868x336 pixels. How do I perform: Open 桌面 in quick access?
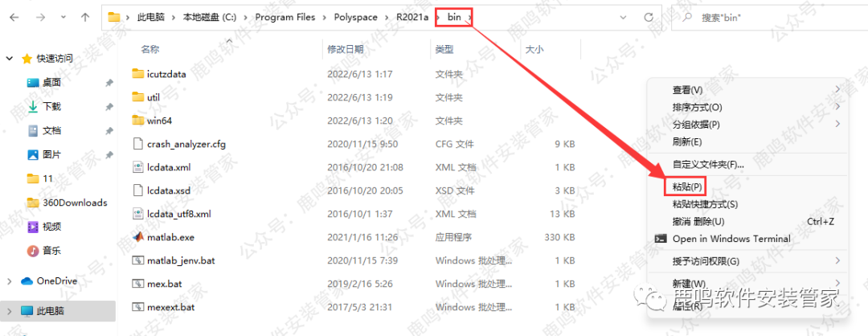tap(51, 83)
